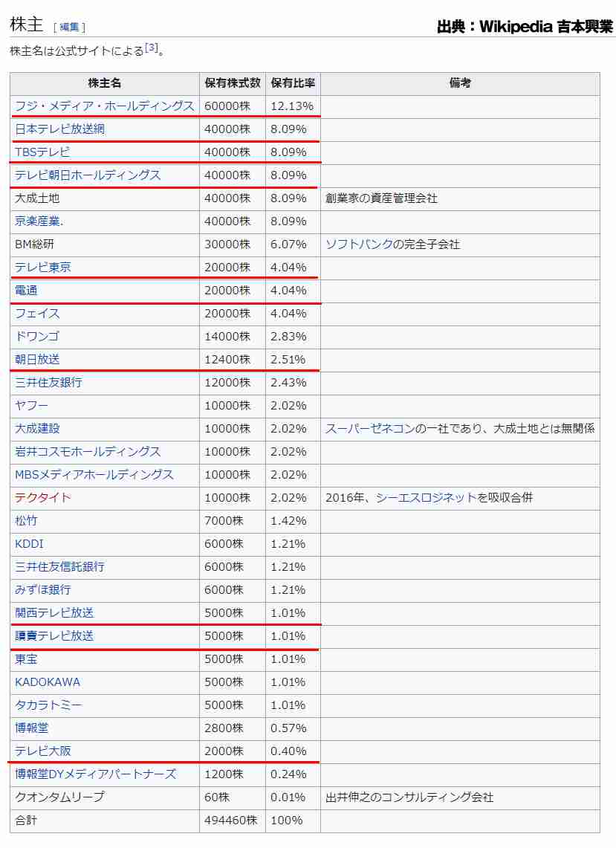Open the テレビ東京 link
Screen dimensions: 616x848
pos(42,267)
